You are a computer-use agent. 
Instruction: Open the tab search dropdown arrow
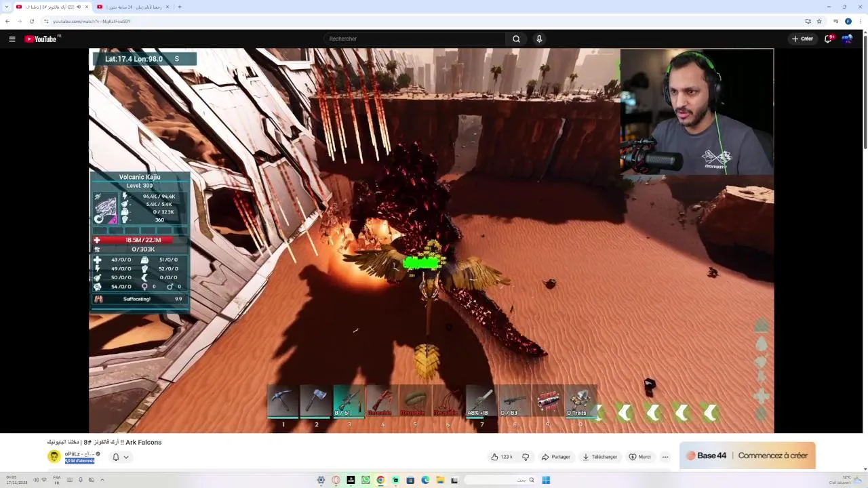coord(7,7)
